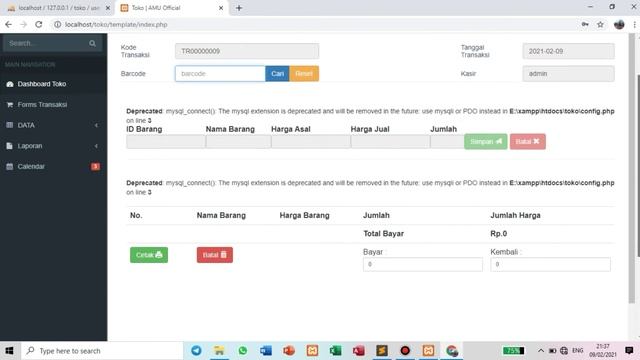Click the site info icon in address bar
This screenshot has height=360, width=640.
[x=58, y=24]
